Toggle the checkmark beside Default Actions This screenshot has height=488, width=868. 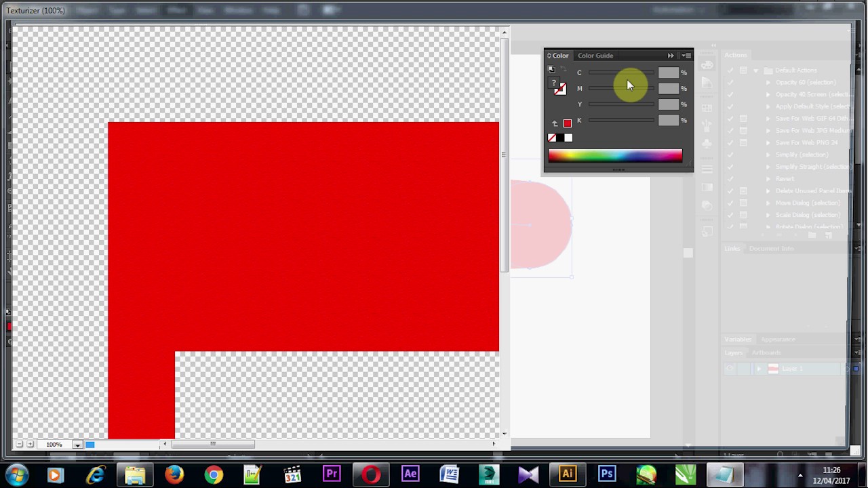(x=730, y=70)
